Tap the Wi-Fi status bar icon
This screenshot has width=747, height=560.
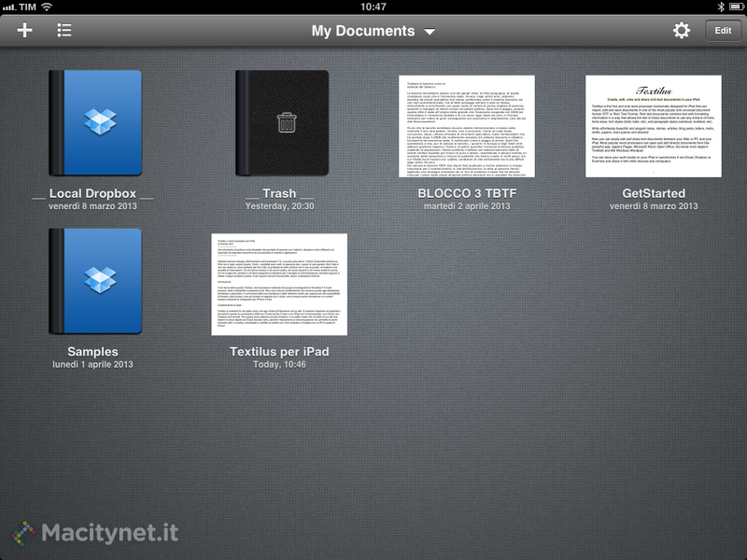tap(47, 7)
